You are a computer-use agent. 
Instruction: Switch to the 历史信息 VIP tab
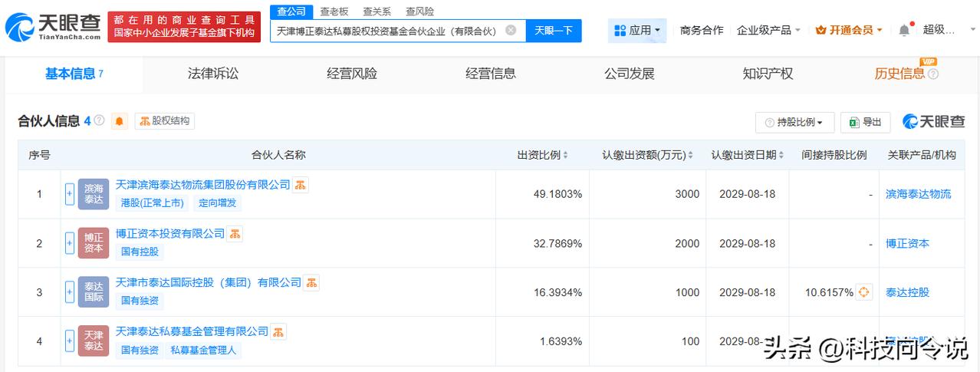899,74
